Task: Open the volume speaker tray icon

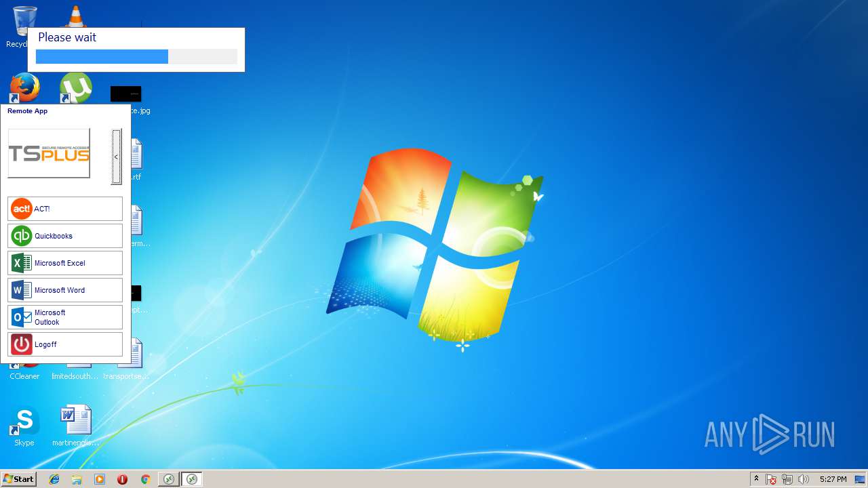Action: tap(804, 480)
